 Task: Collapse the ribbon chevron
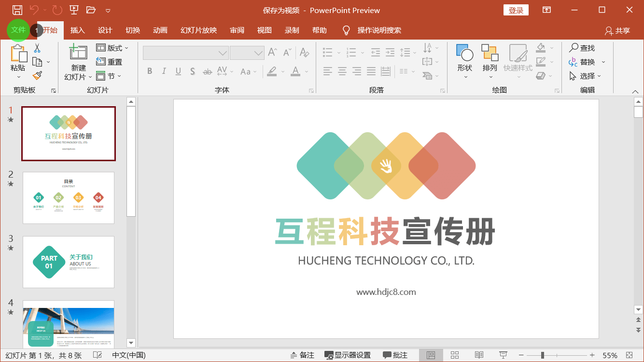coord(635,92)
